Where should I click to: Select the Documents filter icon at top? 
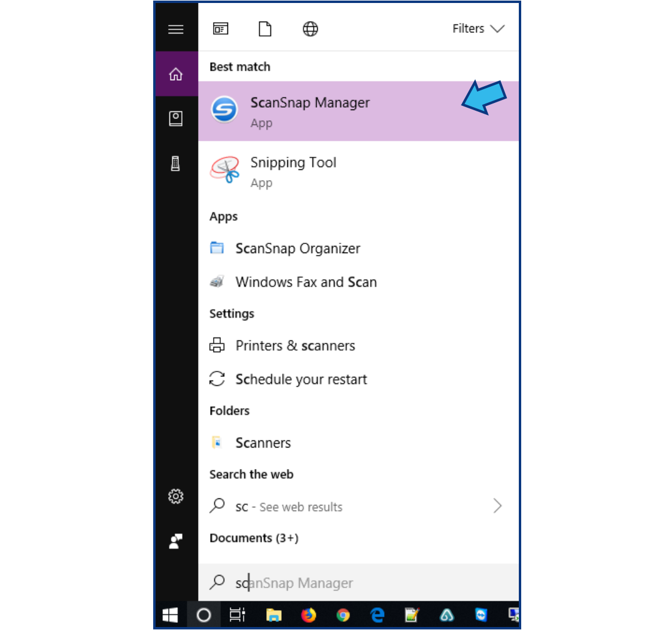[x=265, y=28]
